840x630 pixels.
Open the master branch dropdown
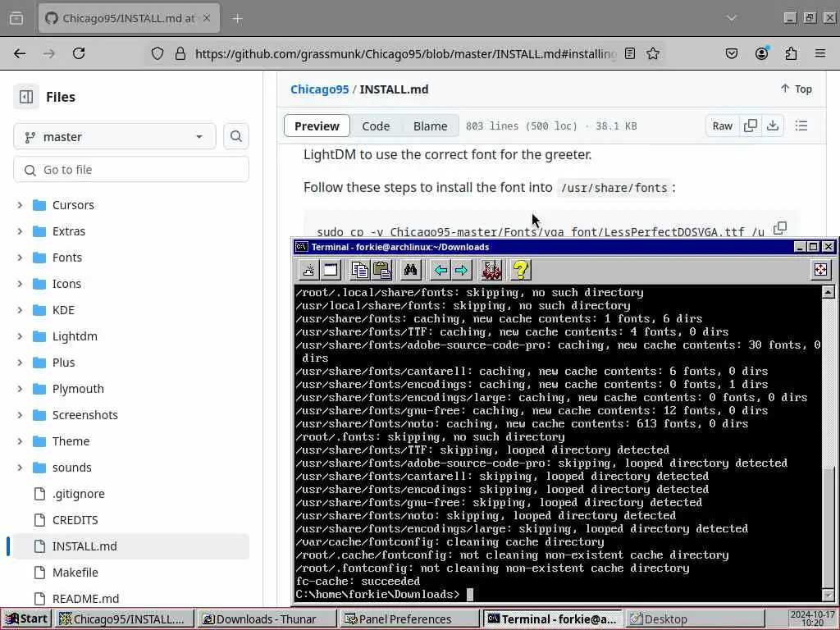point(115,137)
